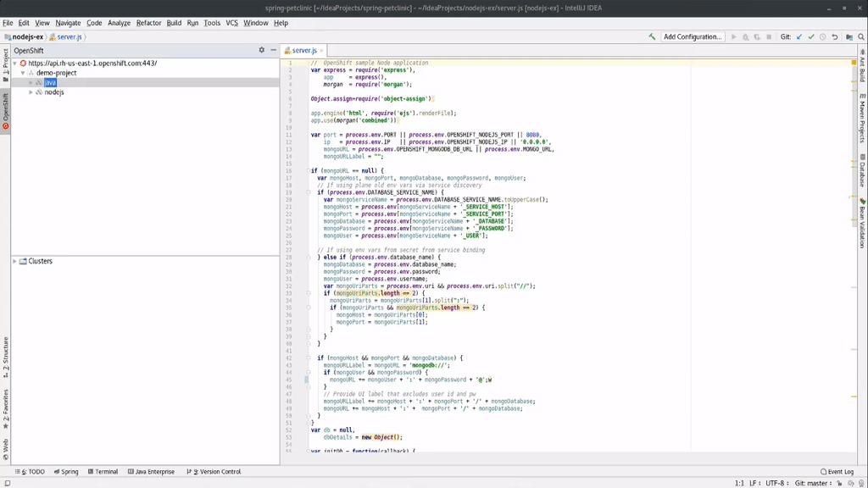Screen dimensions: 868x488
Task: Open the Git: master branch dropdown
Action: pos(813,483)
